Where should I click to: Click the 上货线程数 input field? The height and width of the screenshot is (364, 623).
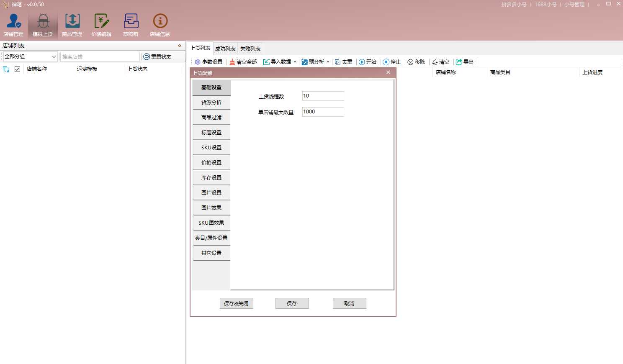323,96
